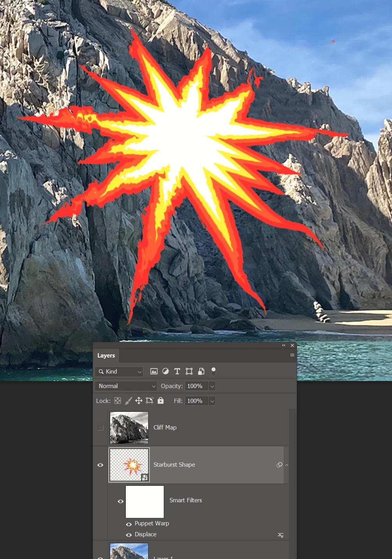Click the Opacity value field
392x559 pixels.
tap(197, 386)
